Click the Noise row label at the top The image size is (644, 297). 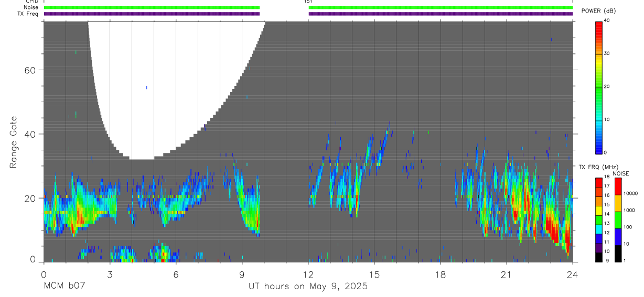(30, 7)
